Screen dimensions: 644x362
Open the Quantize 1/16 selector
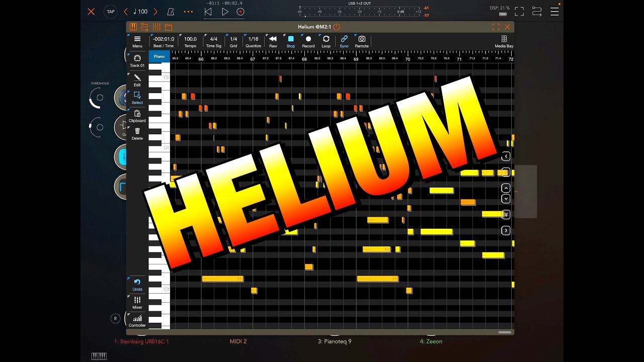click(x=253, y=42)
